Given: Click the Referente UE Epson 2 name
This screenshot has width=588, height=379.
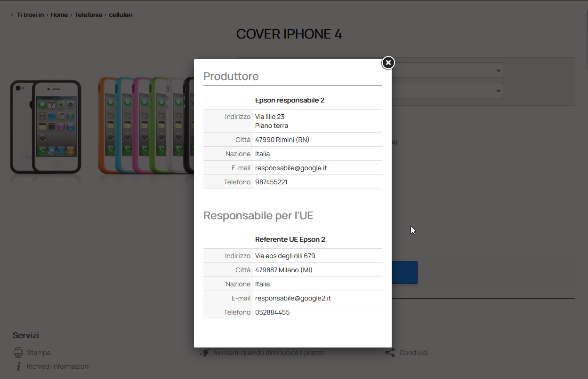Looking at the screenshot, I should 290,239.
